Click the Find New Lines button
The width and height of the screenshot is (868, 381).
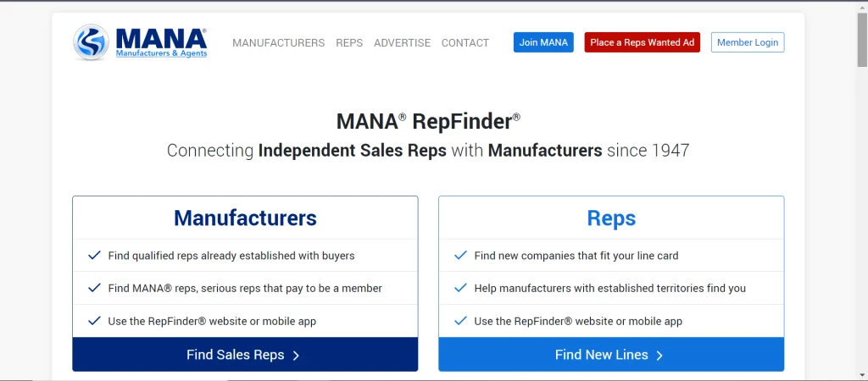(611, 355)
